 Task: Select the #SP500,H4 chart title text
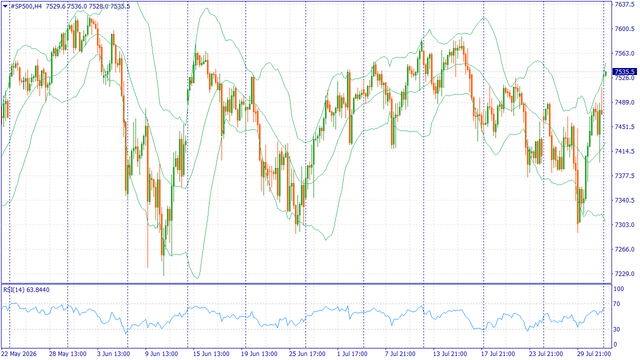pyautogui.click(x=25, y=7)
